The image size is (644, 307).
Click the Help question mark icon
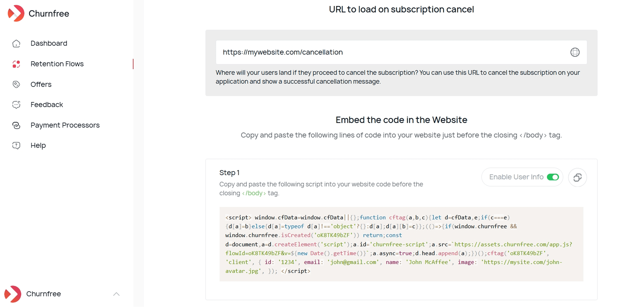(16, 146)
